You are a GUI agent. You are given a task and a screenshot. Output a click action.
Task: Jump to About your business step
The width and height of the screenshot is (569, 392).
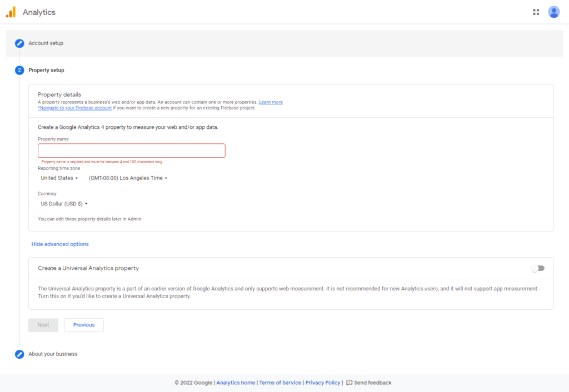(53, 354)
